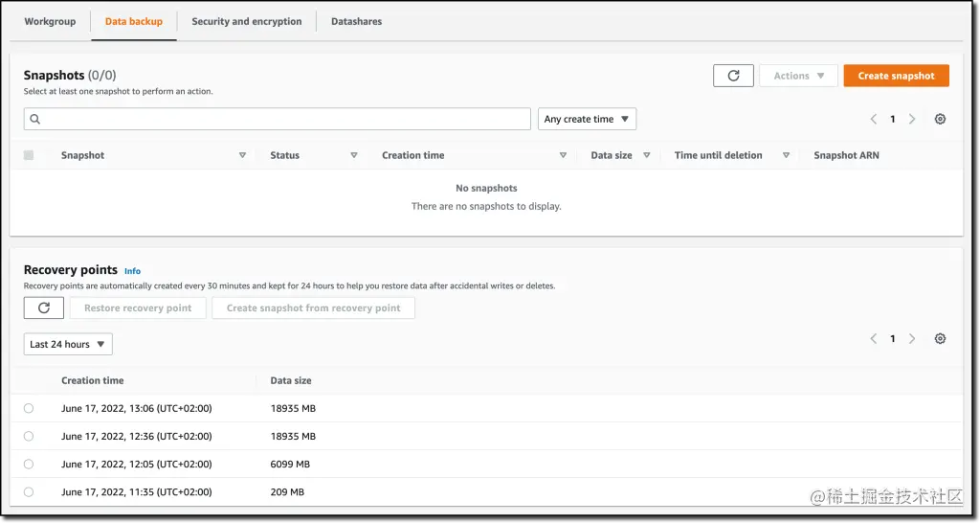Focus the snapshot search field
The image size is (980, 523).
278,119
